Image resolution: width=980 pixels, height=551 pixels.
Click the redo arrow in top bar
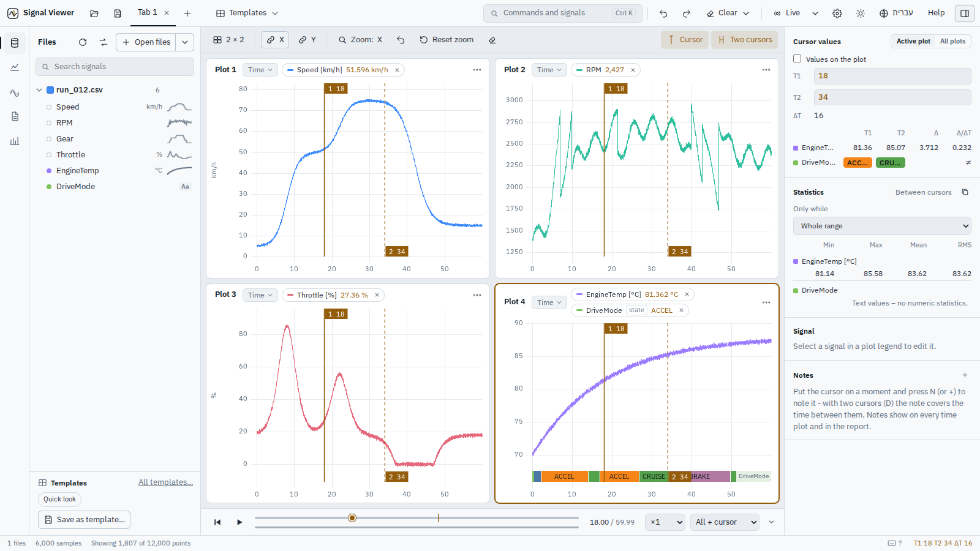click(x=687, y=13)
